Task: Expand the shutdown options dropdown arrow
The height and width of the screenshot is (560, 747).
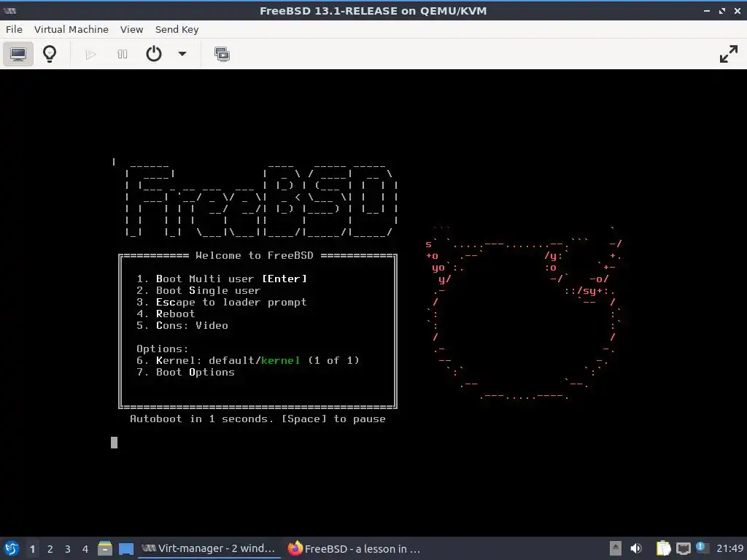Action: coord(182,54)
